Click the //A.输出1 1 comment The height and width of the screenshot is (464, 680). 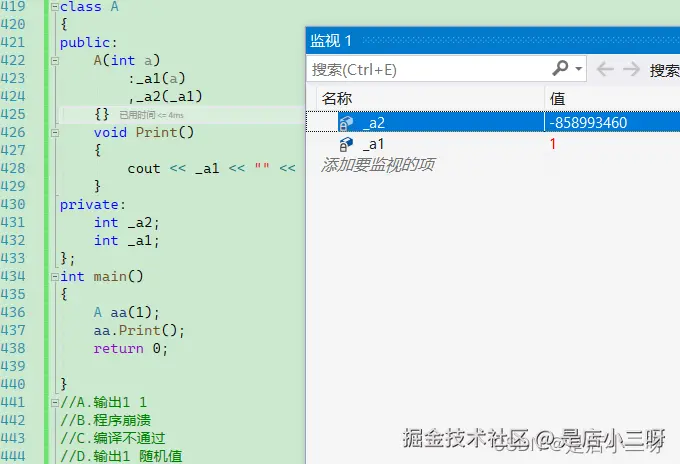pyautogui.click(x=103, y=402)
